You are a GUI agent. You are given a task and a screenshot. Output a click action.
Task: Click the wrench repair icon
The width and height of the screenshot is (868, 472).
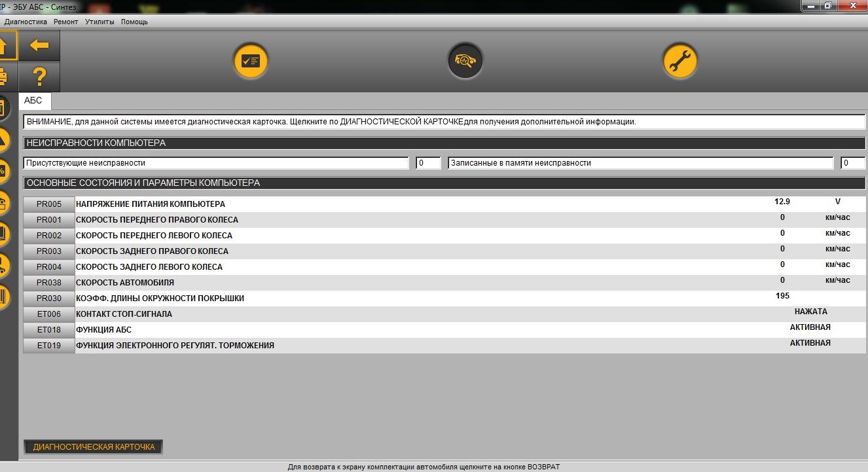pos(680,61)
